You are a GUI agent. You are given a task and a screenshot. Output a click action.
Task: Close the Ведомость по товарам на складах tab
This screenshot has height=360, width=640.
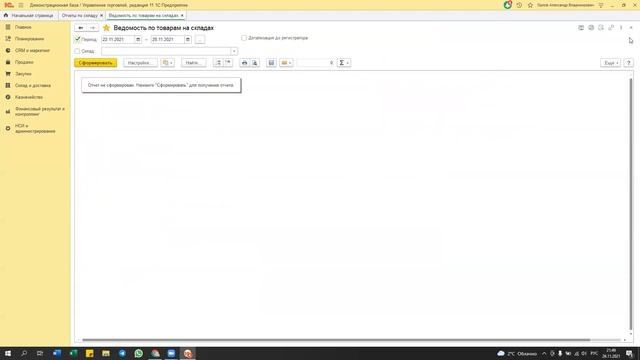click(x=182, y=16)
